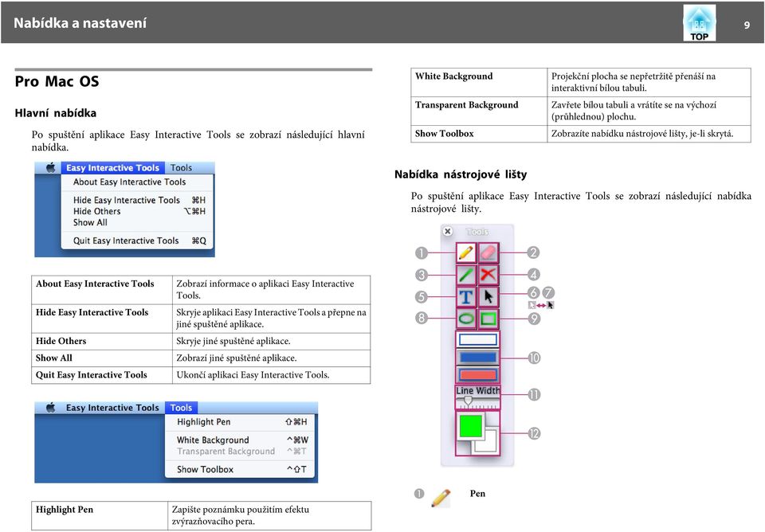Click the 'Zobrazí jiné spuštěné aplikace.' table cell
The image size is (765, 532).
271,358
